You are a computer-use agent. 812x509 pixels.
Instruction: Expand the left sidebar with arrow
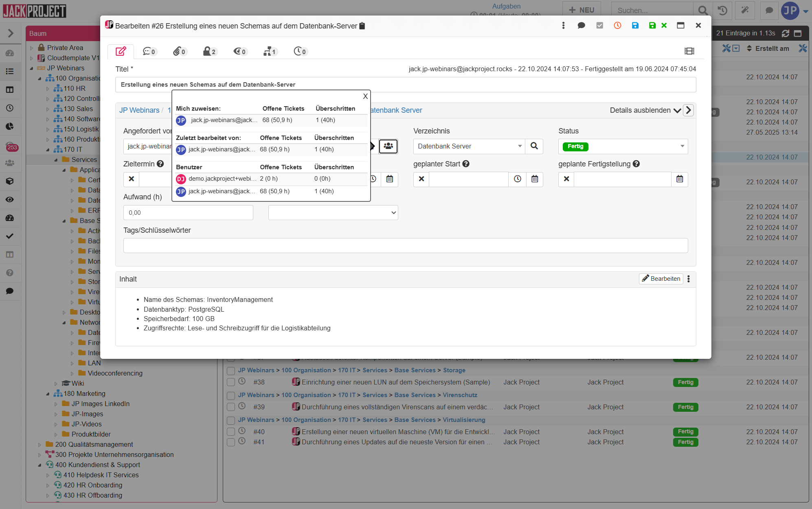(11, 33)
